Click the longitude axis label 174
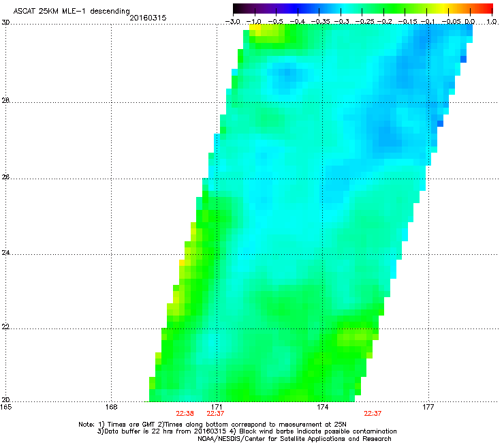 coord(322,408)
